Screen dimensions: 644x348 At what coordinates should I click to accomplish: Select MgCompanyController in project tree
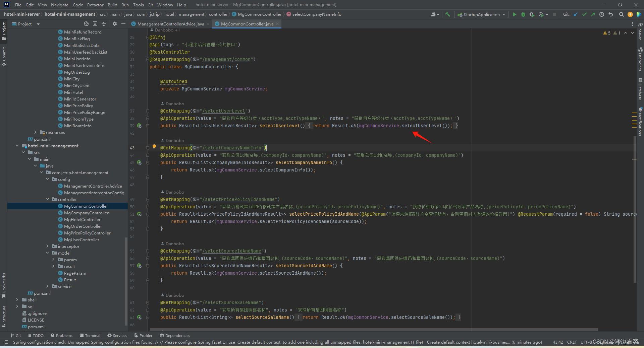[86, 213]
